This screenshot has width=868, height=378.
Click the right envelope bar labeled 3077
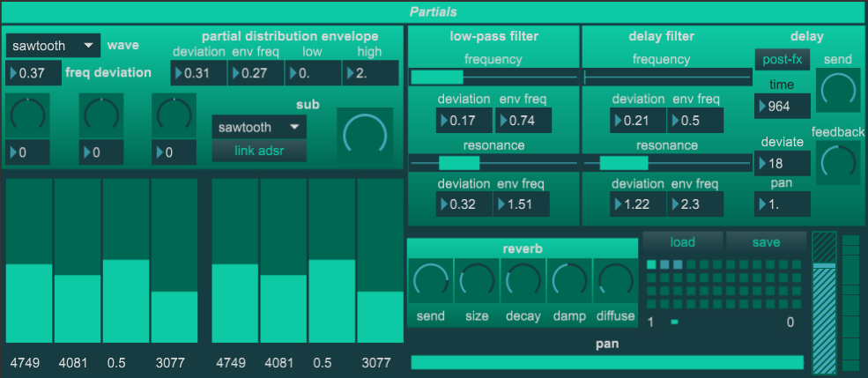click(x=381, y=261)
